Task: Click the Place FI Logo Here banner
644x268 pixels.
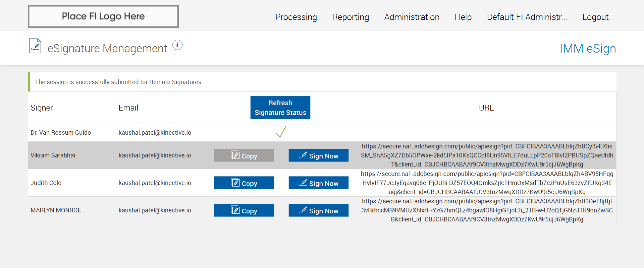Action: click(x=103, y=16)
